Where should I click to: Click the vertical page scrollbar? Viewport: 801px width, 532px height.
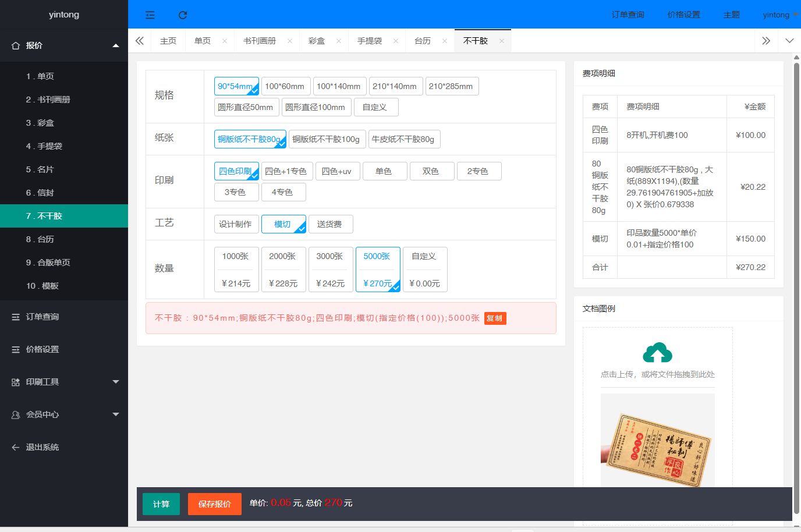pos(796,289)
